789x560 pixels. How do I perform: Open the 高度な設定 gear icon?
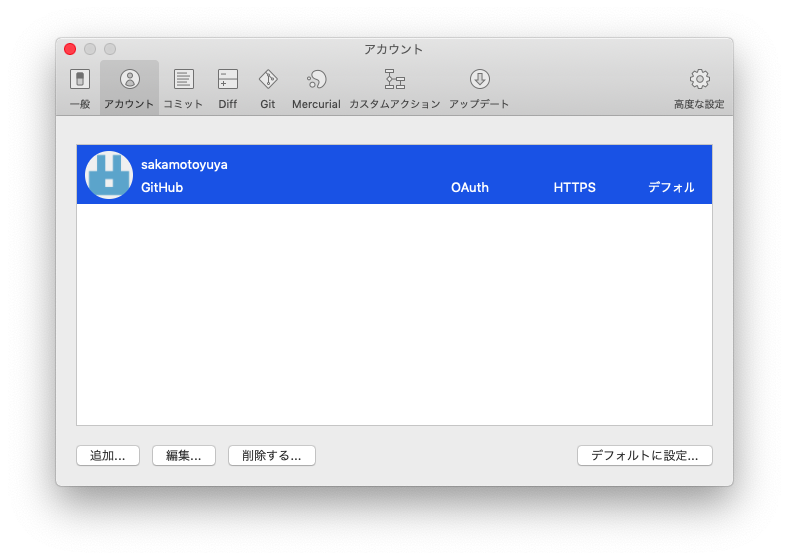pos(699,79)
